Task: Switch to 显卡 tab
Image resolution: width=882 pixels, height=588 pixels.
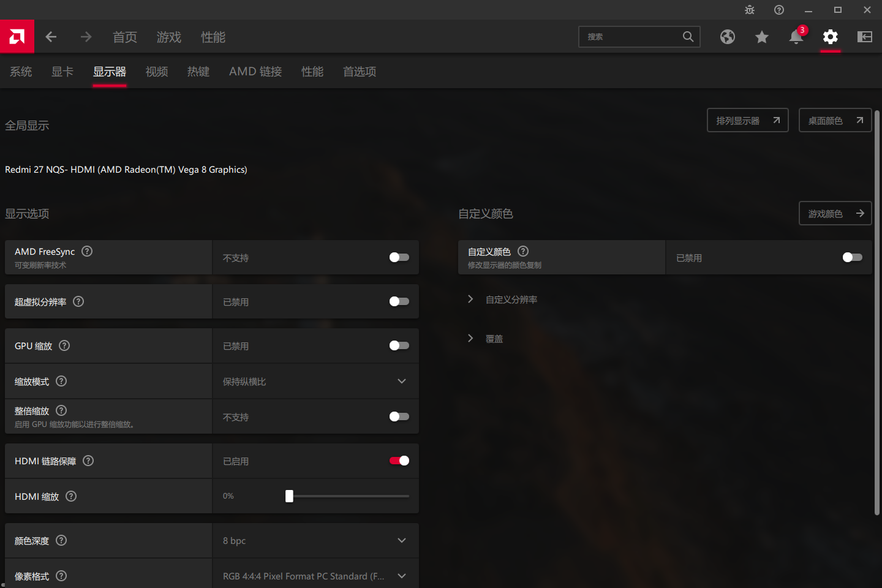Action: (62, 72)
